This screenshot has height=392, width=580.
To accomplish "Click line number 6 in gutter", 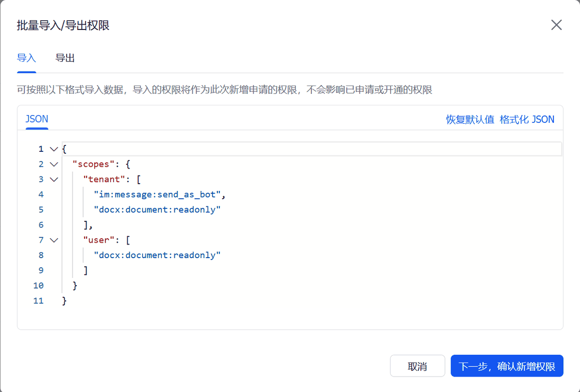I will (x=41, y=225).
